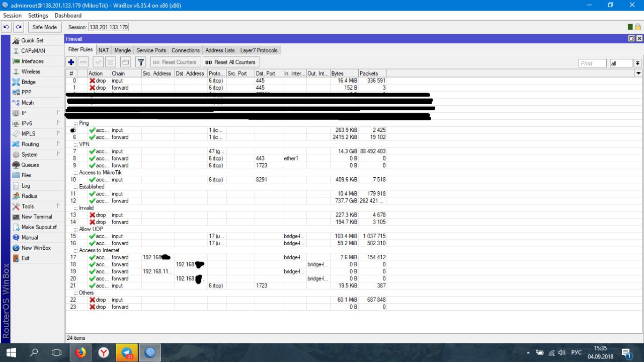
Task: Expand the IPv6 submenu
Action: tap(36, 123)
